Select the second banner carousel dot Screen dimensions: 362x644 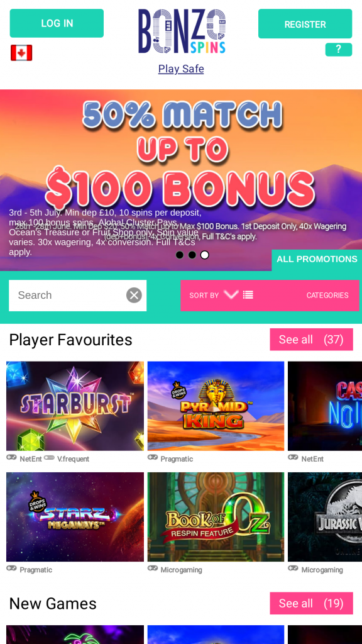coord(192,255)
